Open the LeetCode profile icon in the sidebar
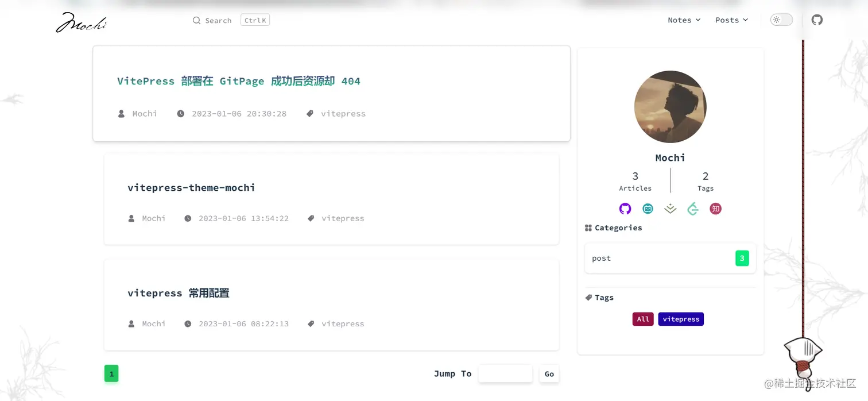This screenshot has width=868, height=401. pyautogui.click(x=693, y=209)
